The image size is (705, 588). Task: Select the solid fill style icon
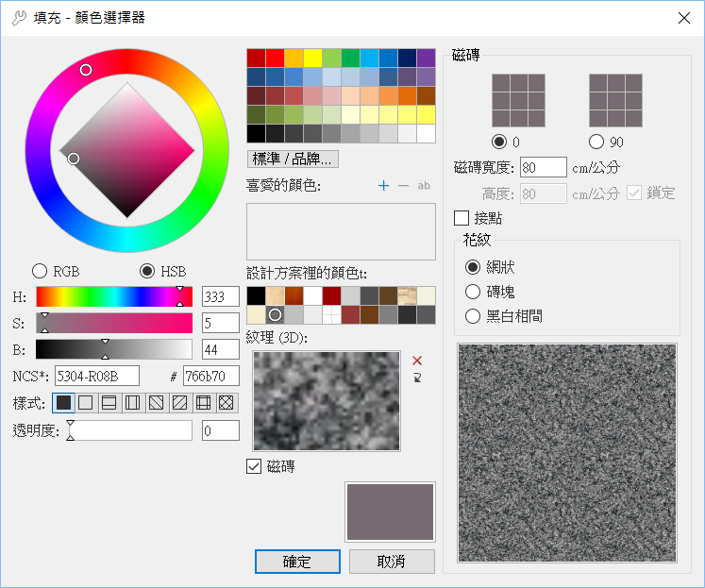64,403
